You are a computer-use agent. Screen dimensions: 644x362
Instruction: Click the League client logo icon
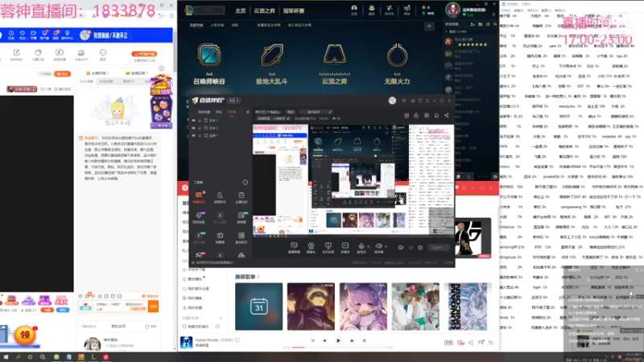tap(189, 10)
